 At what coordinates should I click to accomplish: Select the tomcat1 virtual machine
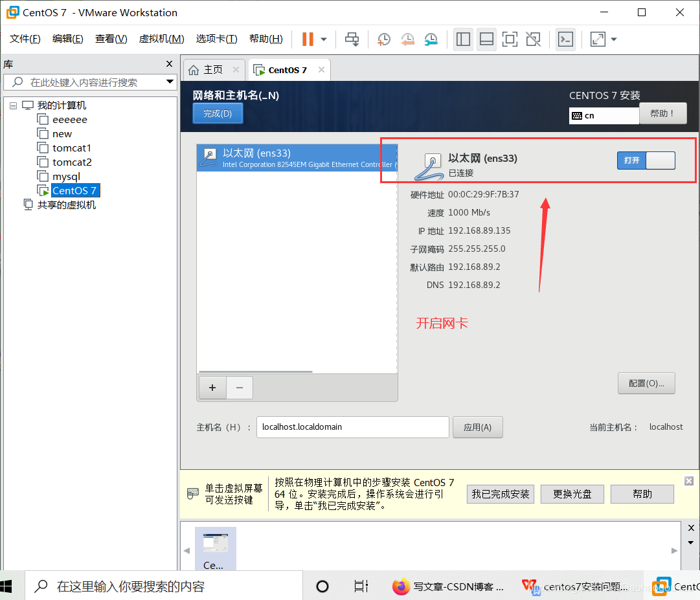71,148
